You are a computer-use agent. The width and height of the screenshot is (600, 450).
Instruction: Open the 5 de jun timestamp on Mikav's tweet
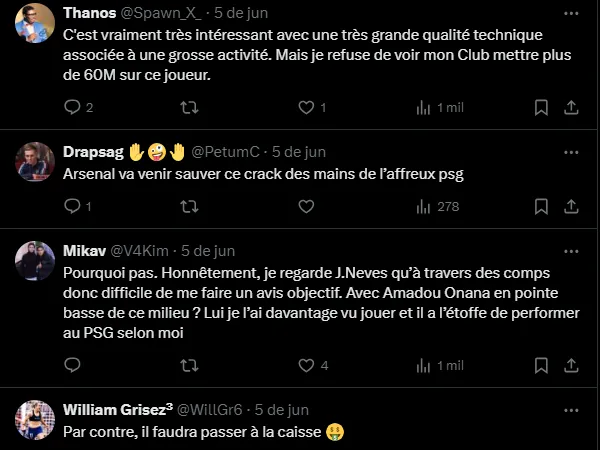[x=207, y=251]
